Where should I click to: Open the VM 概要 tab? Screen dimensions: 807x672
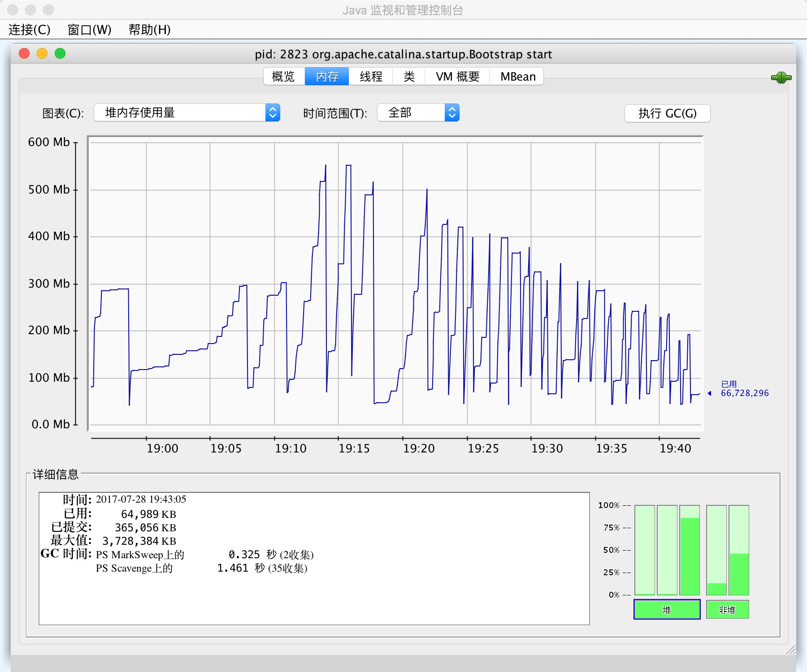click(x=457, y=77)
